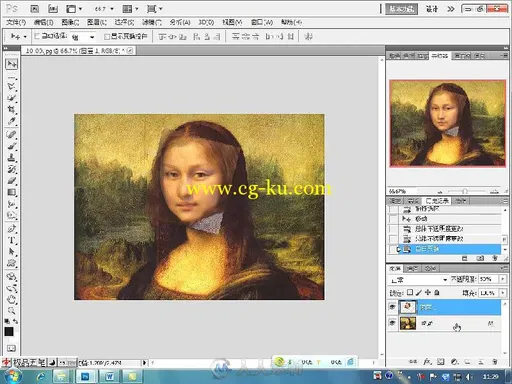The width and height of the screenshot is (512, 384).
Task: Click the Design workspace button
Action: tap(432, 9)
